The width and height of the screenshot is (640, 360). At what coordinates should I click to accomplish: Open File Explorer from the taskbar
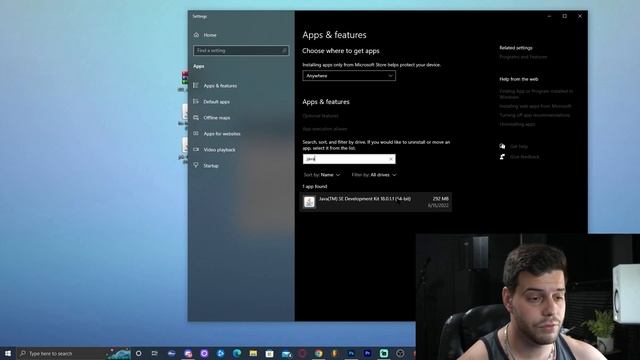253,353
